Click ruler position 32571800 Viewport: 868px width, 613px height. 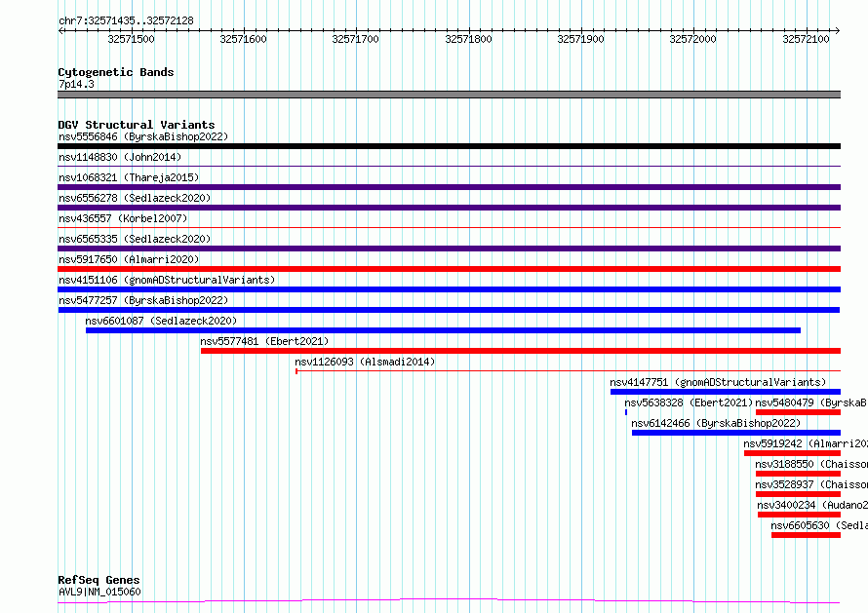468,39
